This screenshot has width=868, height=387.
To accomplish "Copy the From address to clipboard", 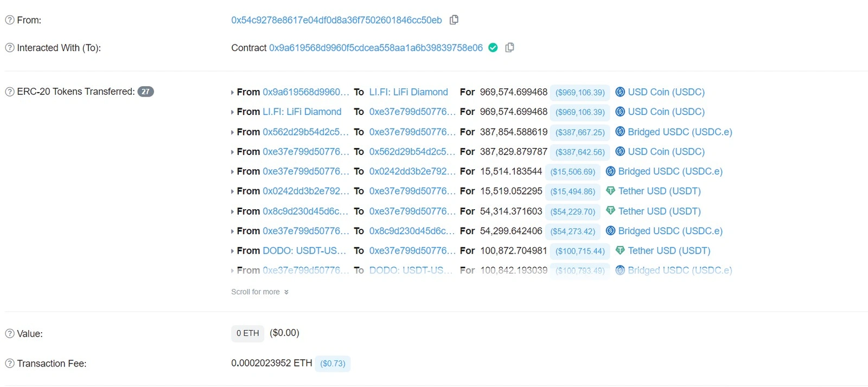I will click(454, 20).
